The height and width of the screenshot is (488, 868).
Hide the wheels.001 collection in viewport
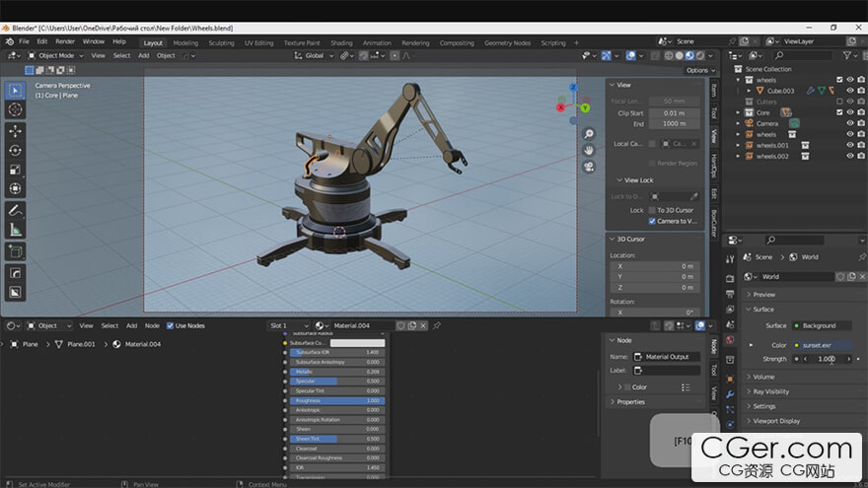point(849,145)
